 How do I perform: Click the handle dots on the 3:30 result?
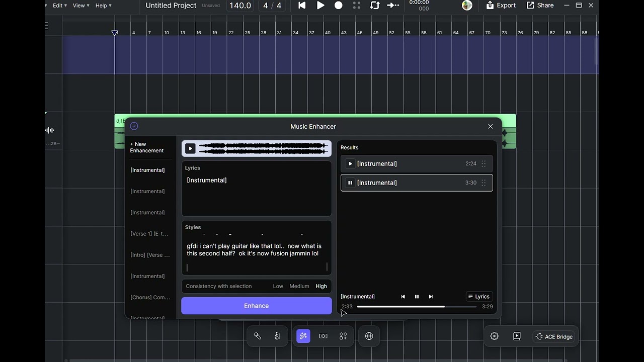point(484,183)
